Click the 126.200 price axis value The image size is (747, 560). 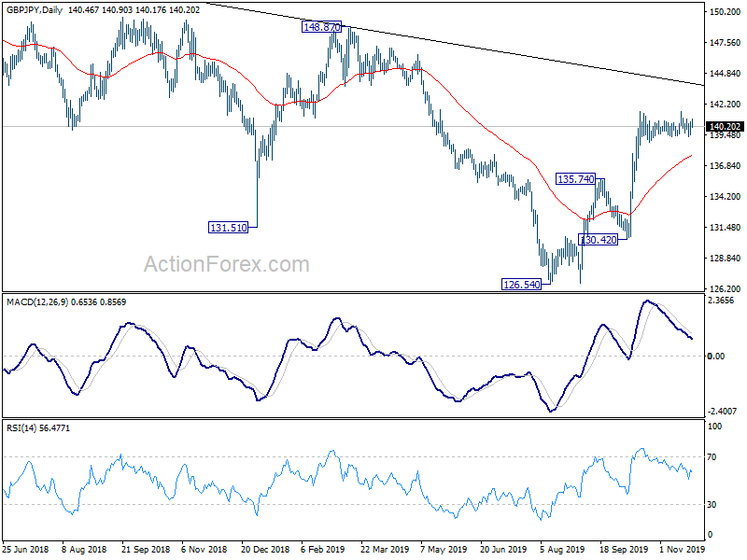click(726, 289)
